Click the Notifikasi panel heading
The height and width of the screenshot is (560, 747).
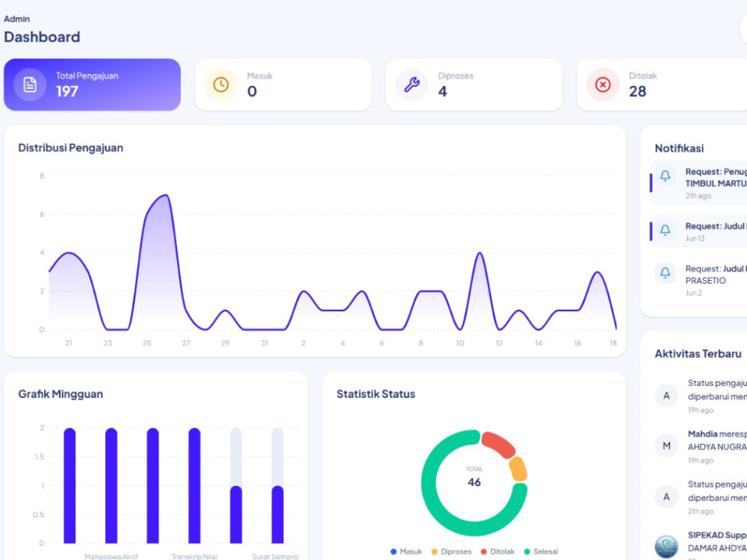[679, 149]
